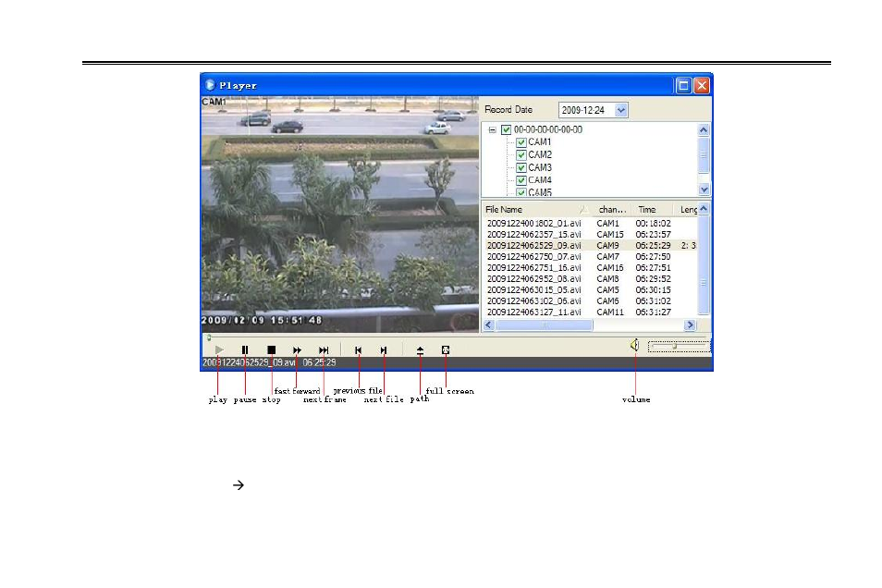The image size is (882, 588).
Task: Skip to the next file
Action: (x=384, y=350)
